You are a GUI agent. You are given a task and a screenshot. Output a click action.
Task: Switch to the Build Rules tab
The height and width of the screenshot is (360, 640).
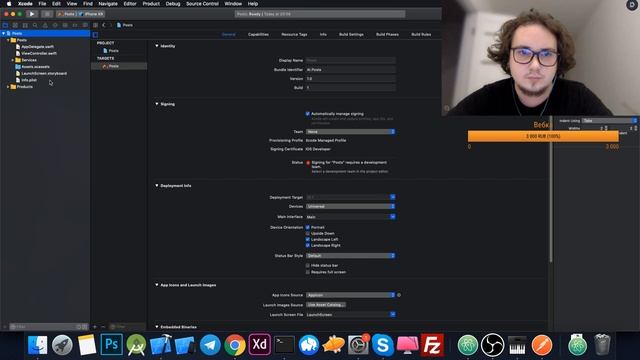pos(421,35)
